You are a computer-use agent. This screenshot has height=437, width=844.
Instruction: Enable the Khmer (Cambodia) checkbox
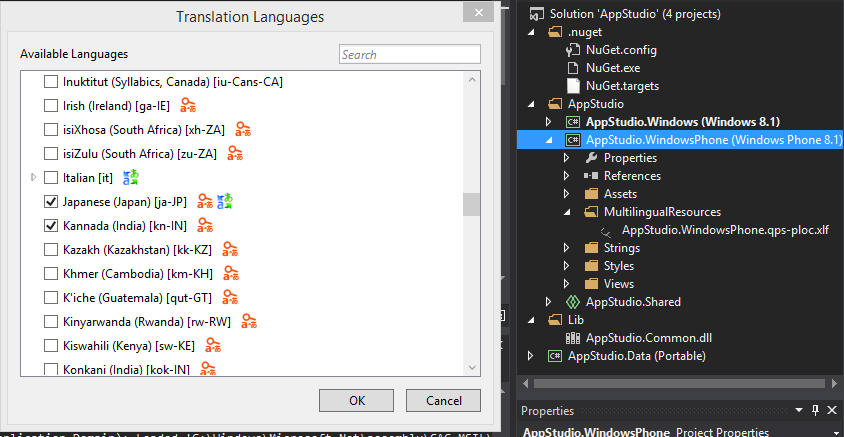point(51,273)
